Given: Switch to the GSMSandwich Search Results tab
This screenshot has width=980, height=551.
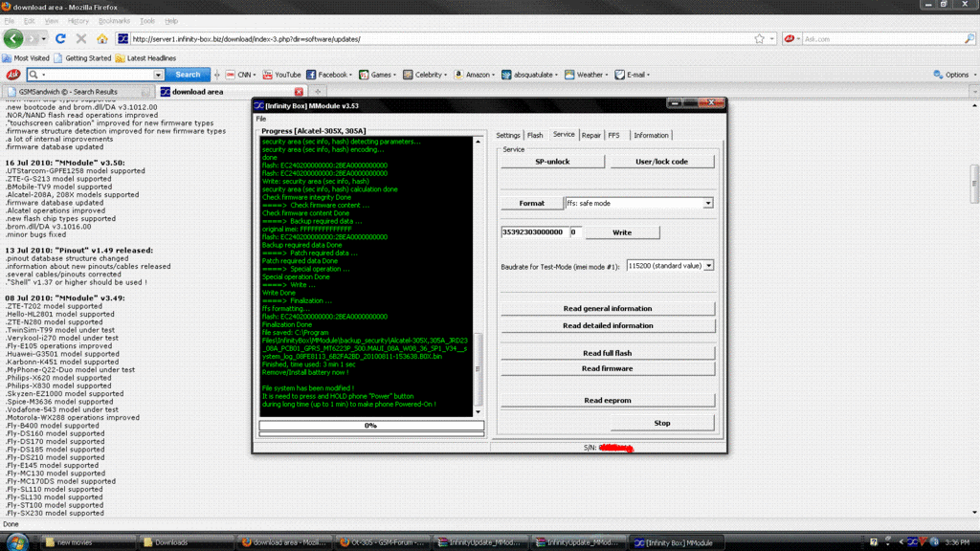Looking at the screenshot, I should [x=75, y=92].
